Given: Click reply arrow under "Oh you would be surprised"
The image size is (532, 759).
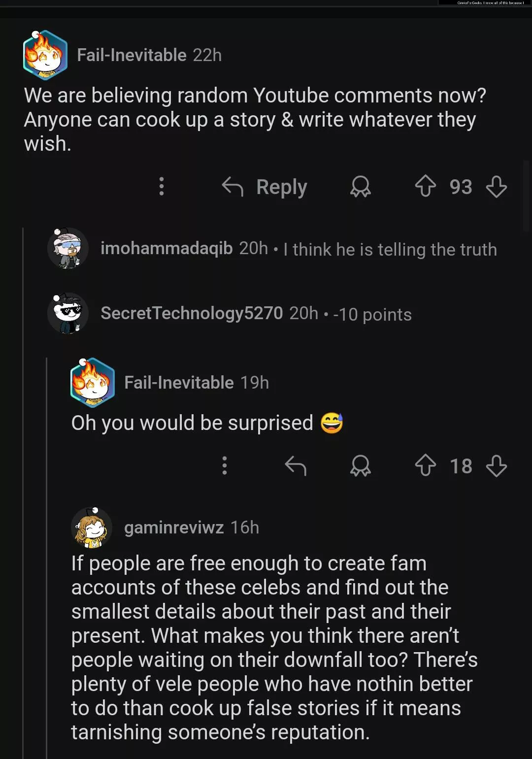Looking at the screenshot, I should [296, 465].
